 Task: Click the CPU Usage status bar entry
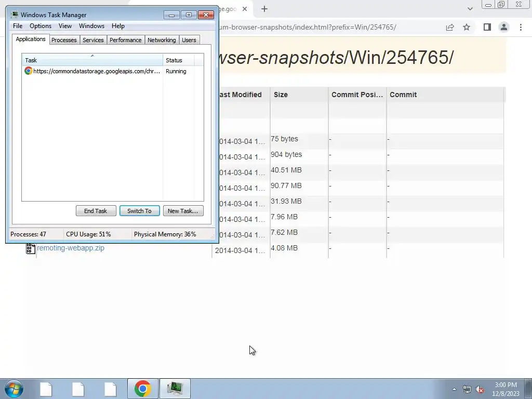pos(88,234)
